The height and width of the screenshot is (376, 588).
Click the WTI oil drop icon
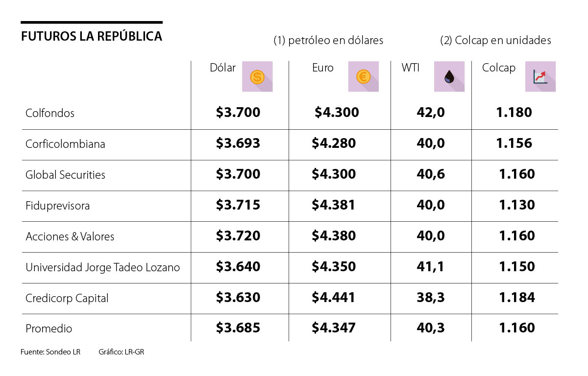[449, 77]
